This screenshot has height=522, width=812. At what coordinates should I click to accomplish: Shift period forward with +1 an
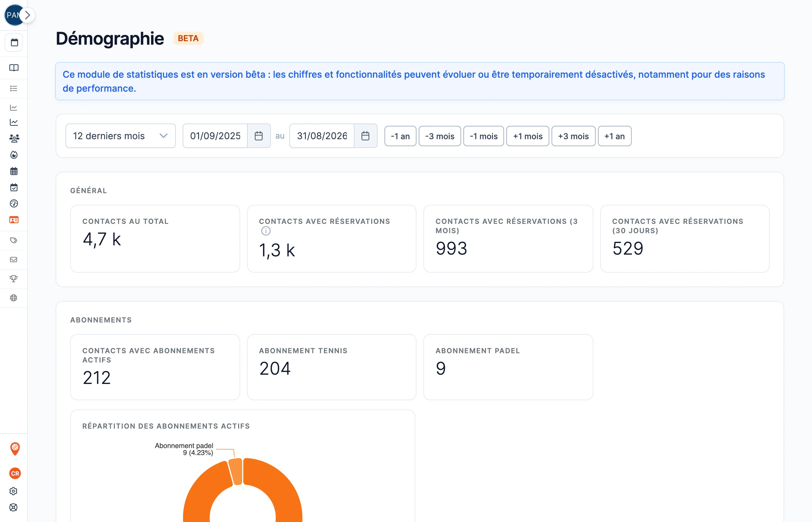[615, 136]
